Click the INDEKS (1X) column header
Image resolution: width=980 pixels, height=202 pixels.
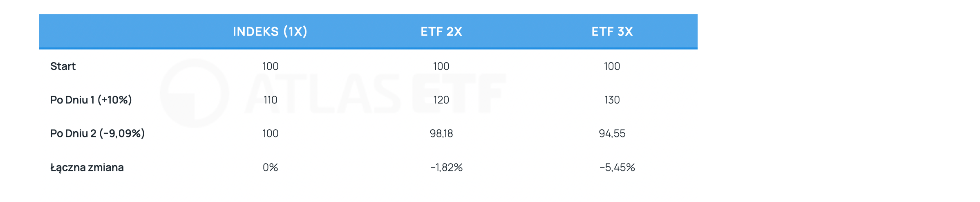pyautogui.click(x=270, y=31)
